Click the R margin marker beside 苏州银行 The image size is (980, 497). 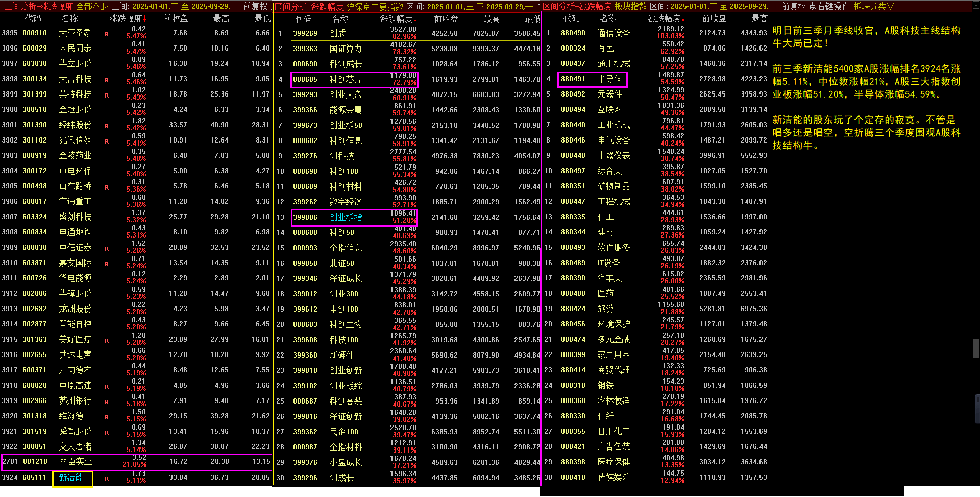(x=107, y=402)
